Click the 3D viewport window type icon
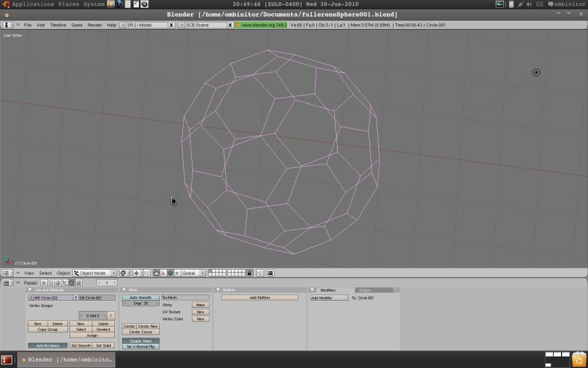The image size is (588, 368). (x=7, y=273)
